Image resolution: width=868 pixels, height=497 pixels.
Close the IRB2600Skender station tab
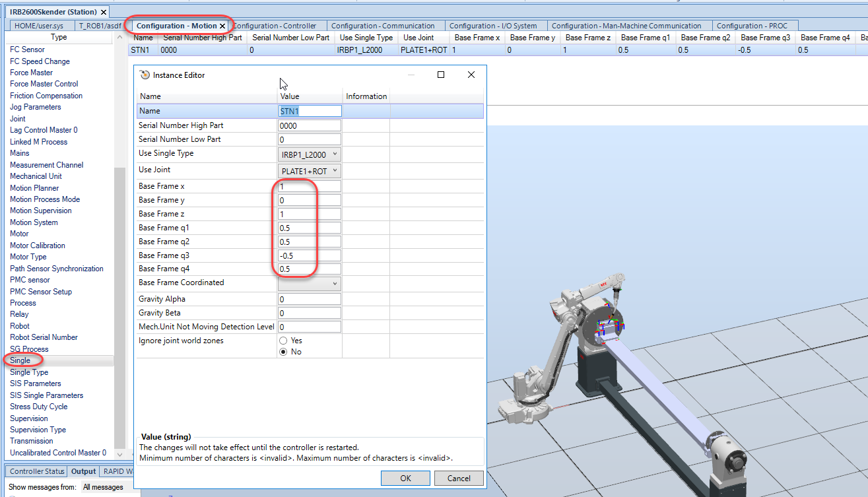click(104, 12)
